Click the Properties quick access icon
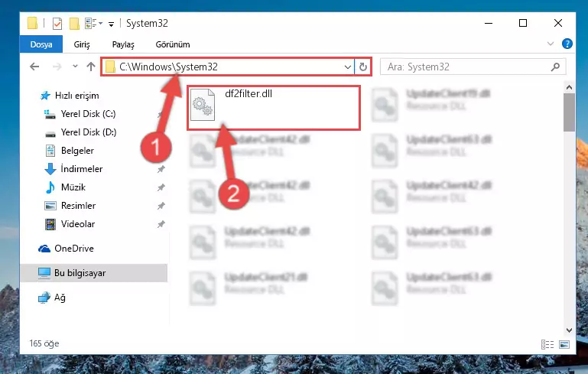The width and height of the screenshot is (588, 374). pyautogui.click(x=57, y=24)
